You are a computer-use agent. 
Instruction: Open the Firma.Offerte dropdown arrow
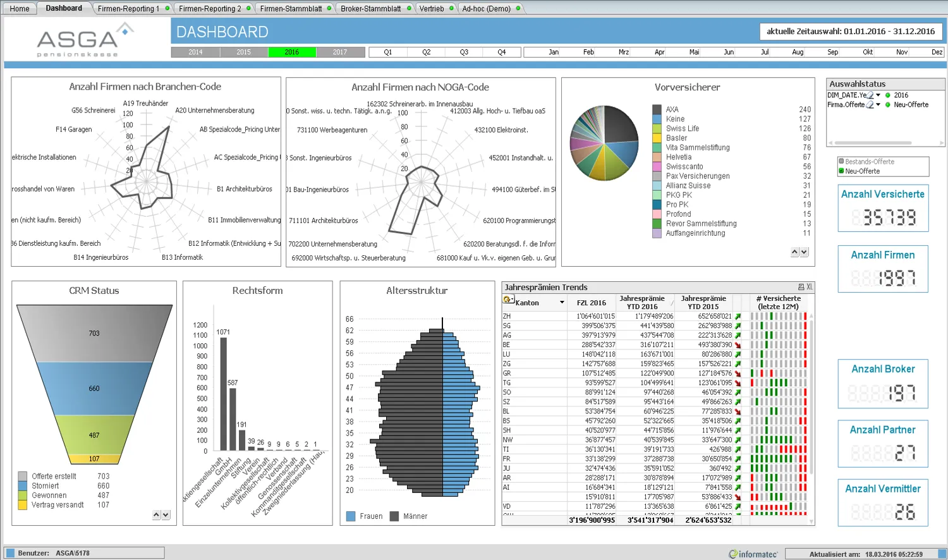click(878, 105)
